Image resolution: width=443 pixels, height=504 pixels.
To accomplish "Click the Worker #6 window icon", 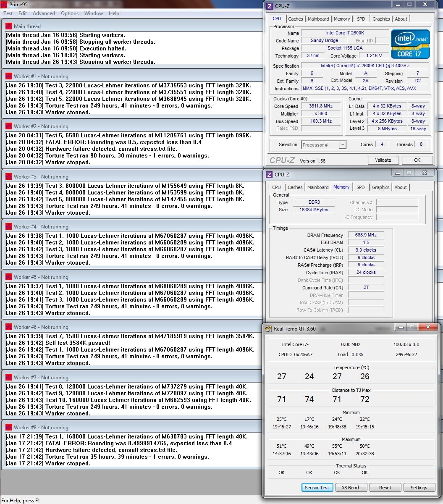I will 9,327.
